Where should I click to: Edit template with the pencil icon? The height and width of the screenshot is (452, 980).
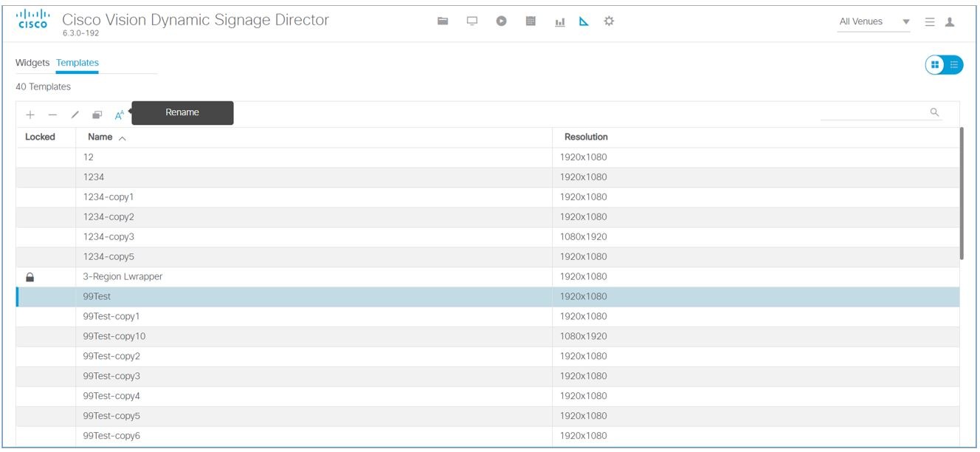point(75,114)
